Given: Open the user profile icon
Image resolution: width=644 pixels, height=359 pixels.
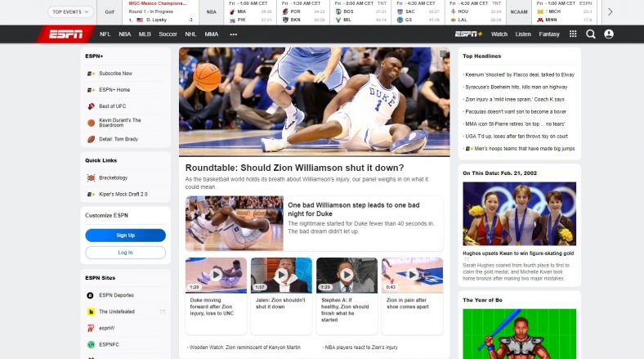Looking at the screenshot, I should click(x=609, y=34).
